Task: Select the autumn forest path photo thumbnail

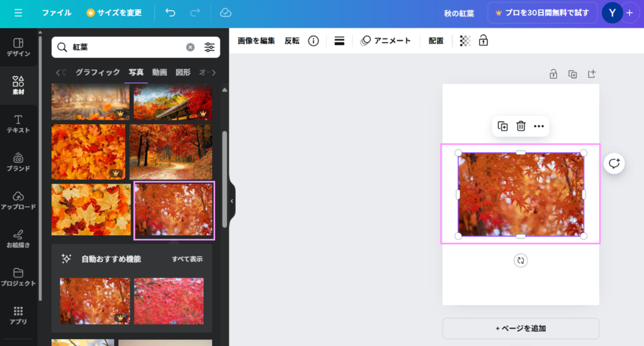Action: point(170,152)
